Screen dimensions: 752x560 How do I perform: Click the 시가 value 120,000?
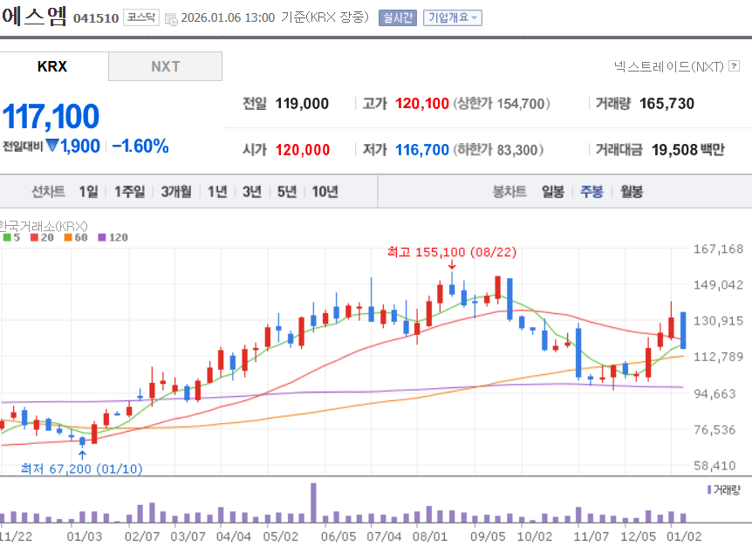tap(303, 150)
